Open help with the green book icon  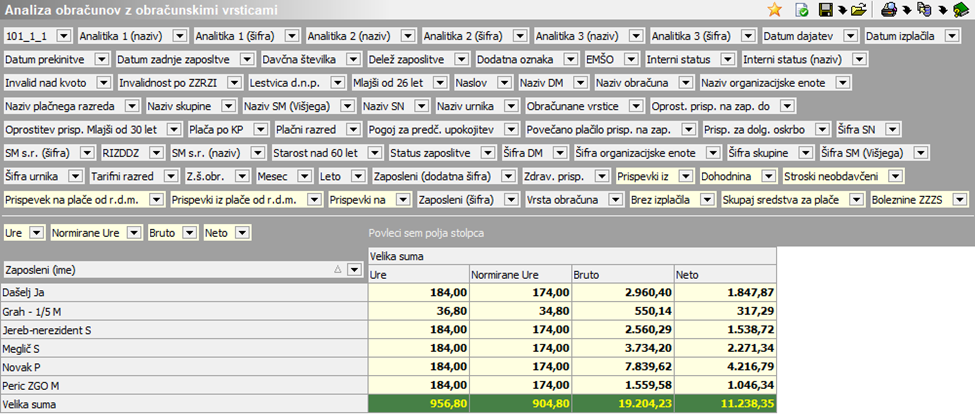click(960, 10)
